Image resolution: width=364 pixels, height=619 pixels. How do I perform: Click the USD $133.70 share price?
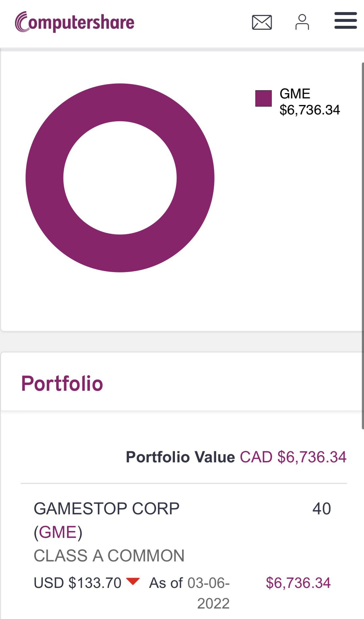pyautogui.click(x=78, y=583)
